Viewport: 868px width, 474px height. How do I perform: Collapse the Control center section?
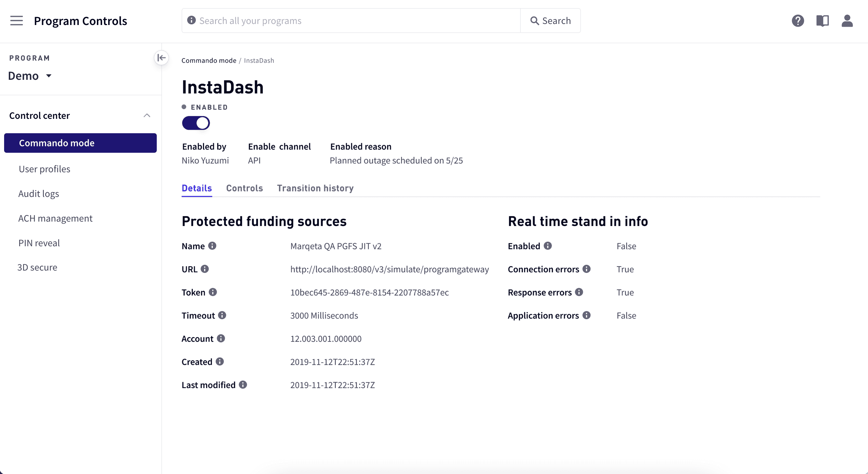147,115
